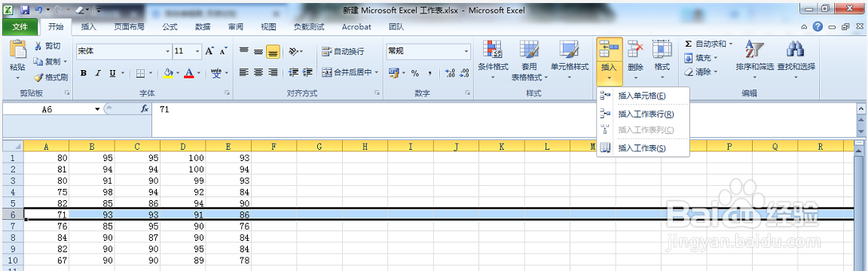Switch to the Formulas (公式) tab

(x=170, y=26)
